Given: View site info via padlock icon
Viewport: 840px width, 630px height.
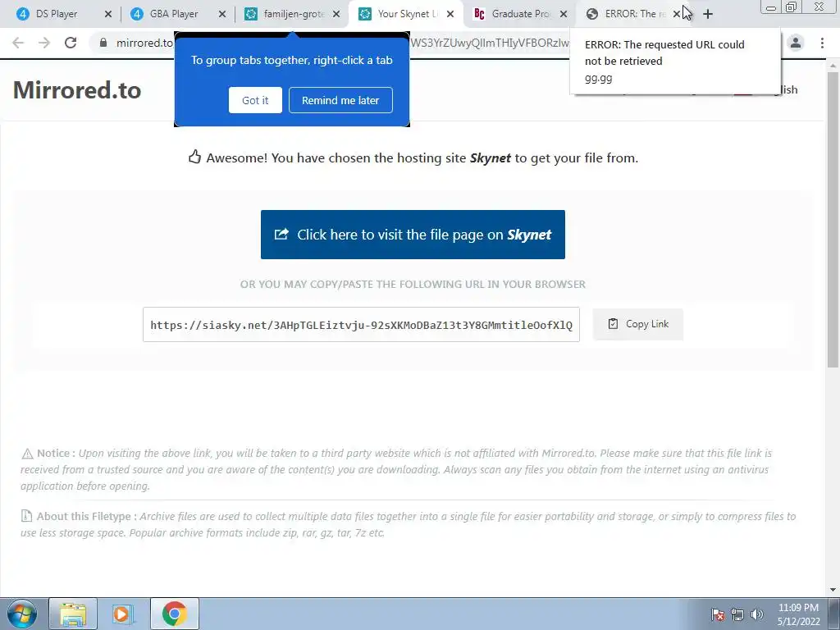Looking at the screenshot, I should (103, 43).
